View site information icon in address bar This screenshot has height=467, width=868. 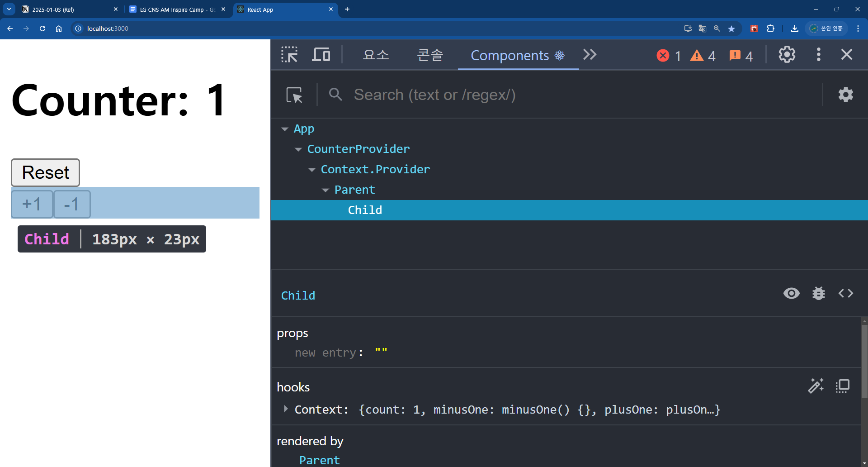(78, 29)
